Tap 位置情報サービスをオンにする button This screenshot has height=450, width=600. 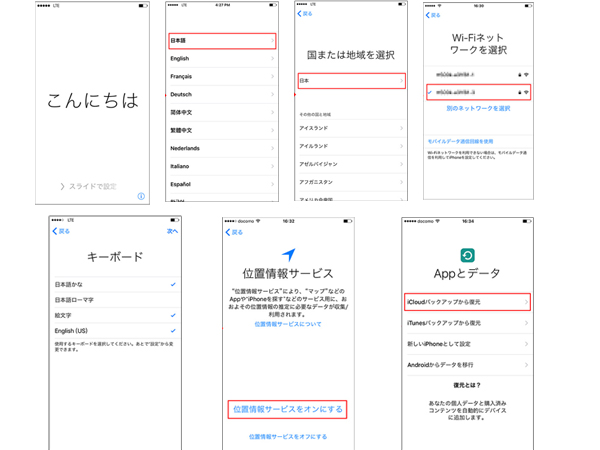click(x=287, y=409)
